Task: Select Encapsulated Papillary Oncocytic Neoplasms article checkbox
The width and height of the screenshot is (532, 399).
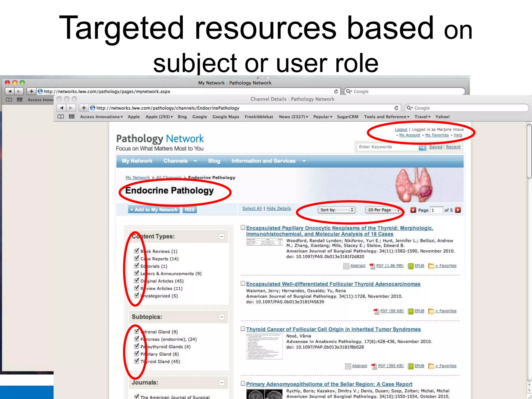Action: (243, 228)
